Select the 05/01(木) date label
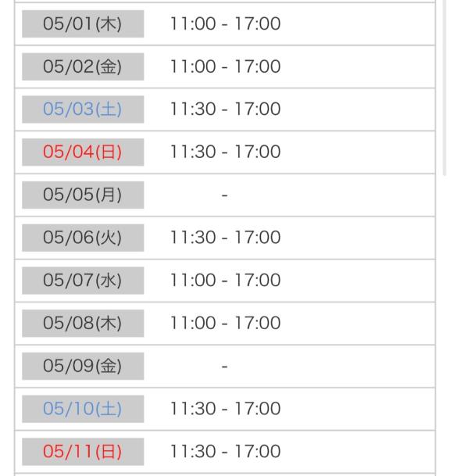This screenshot has width=450, height=476. pos(83,23)
